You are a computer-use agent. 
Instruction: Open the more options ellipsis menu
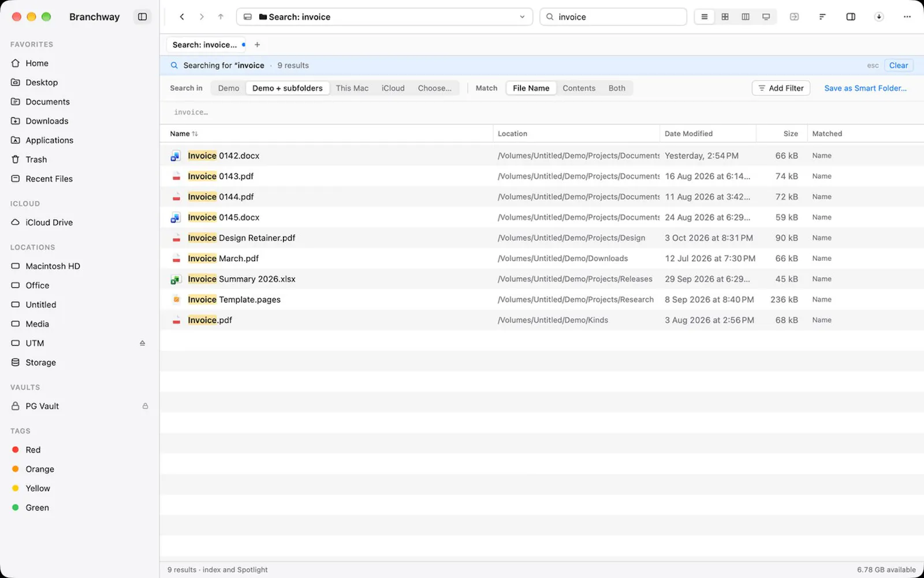[907, 17]
